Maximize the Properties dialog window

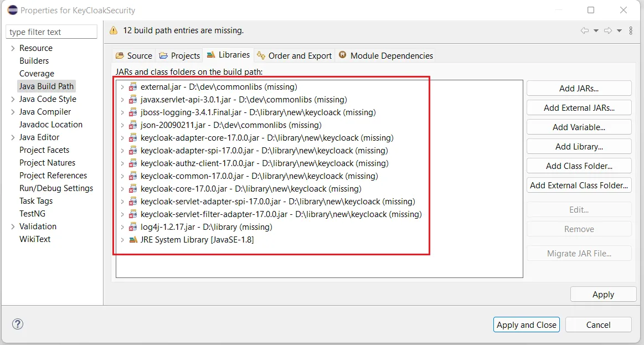591,10
